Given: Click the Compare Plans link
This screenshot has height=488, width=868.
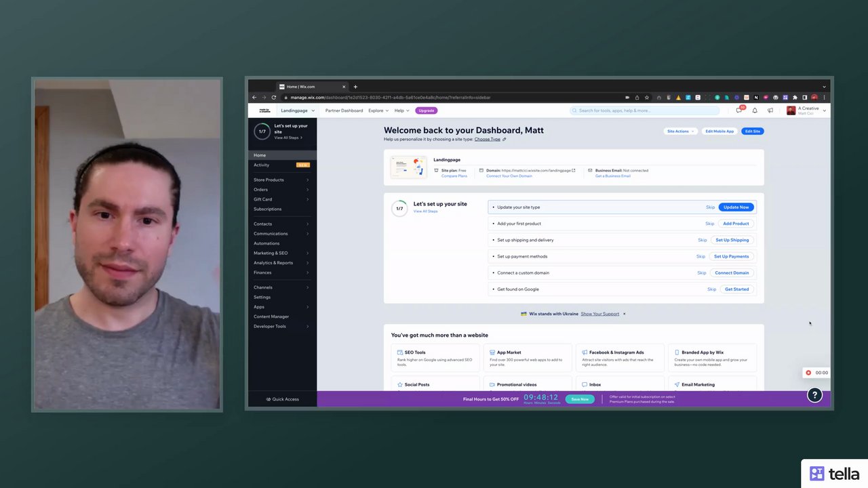Looking at the screenshot, I should tap(454, 176).
